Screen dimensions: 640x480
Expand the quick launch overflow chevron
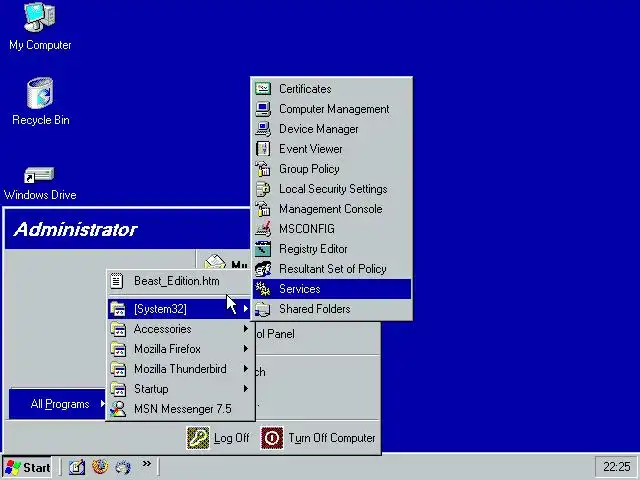[x=147, y=463]
